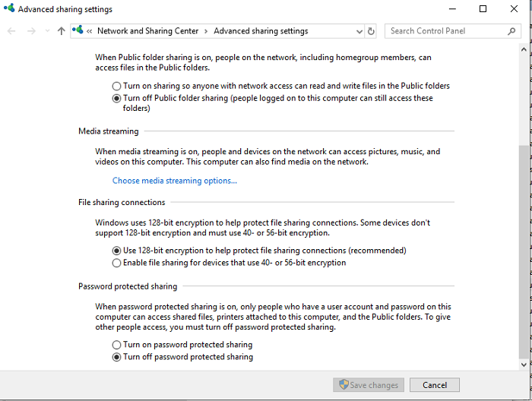532x401 pixels.
Task: Click the Forward navigation arrow
Action: click(x=31, y=31)
